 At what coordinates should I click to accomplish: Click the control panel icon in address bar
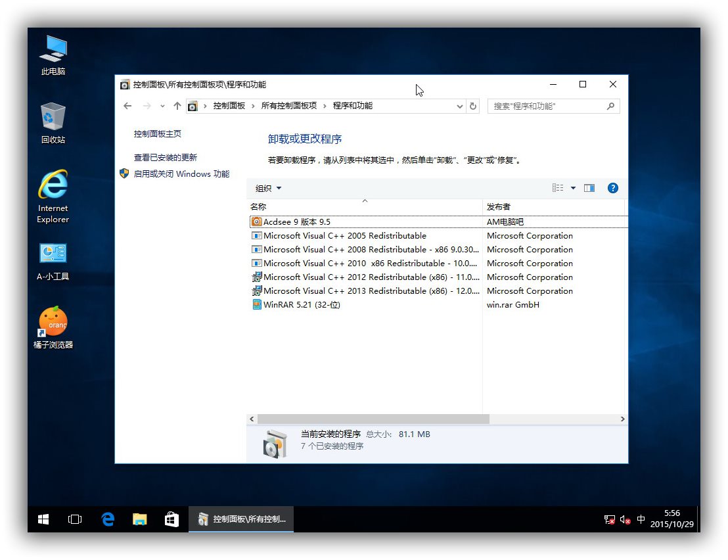pos(193,106)
